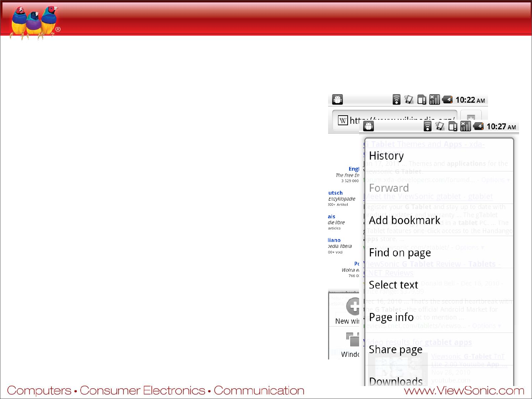Open Page info menu entry
532x399 pixels.
[439, 317]
